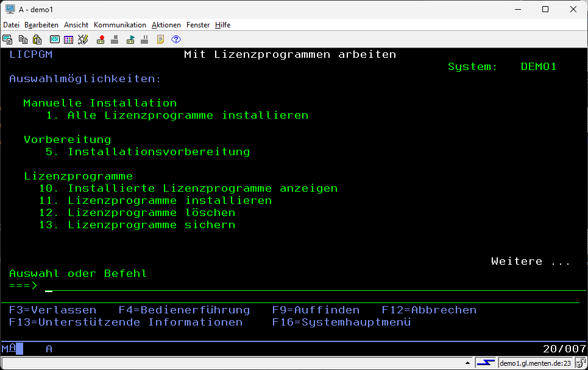Viewport: 588px width, 370px height.
Task: Click the connection status indicator icon
Action: click(x=486, y=363)
